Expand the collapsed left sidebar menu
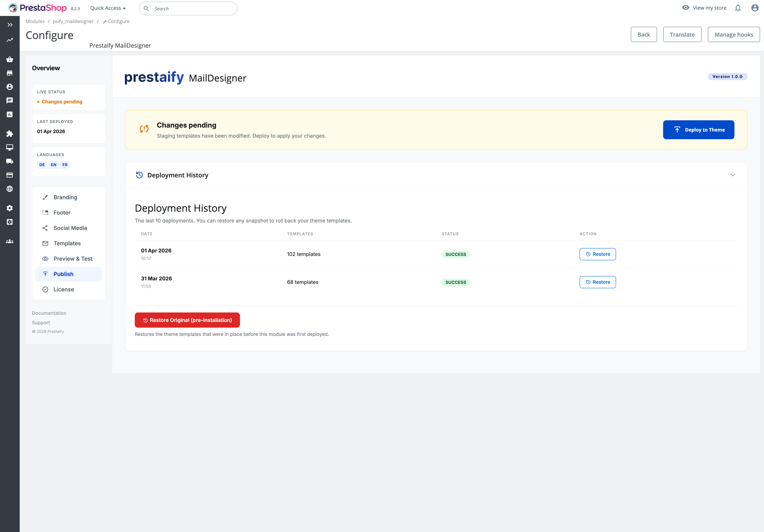Image resolution: width=764 pixels, height=532 pixels. coord(10,25)
